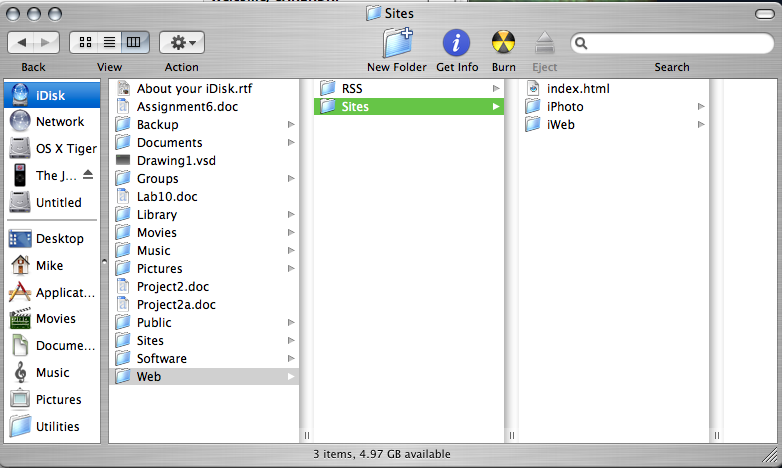Screen dimensions: 782x468
Task: Open Pictures in the sidebar
Action: (52, 400)
